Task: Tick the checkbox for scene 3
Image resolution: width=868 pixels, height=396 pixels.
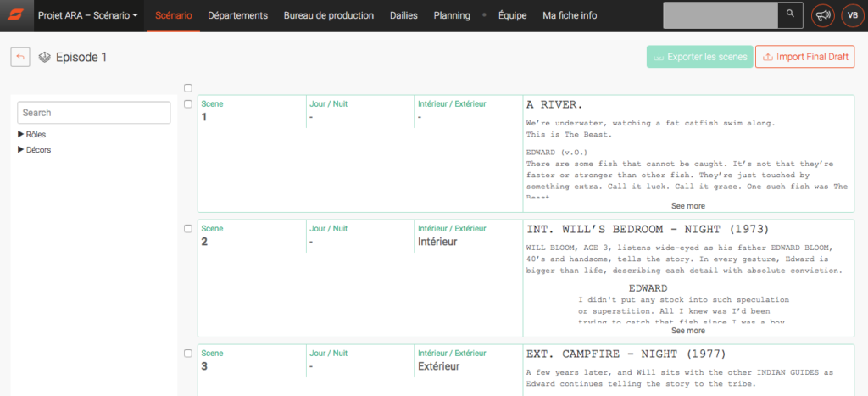Action: tap(188, 354)
